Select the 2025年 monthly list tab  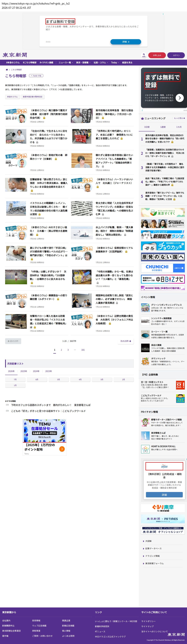24,371
